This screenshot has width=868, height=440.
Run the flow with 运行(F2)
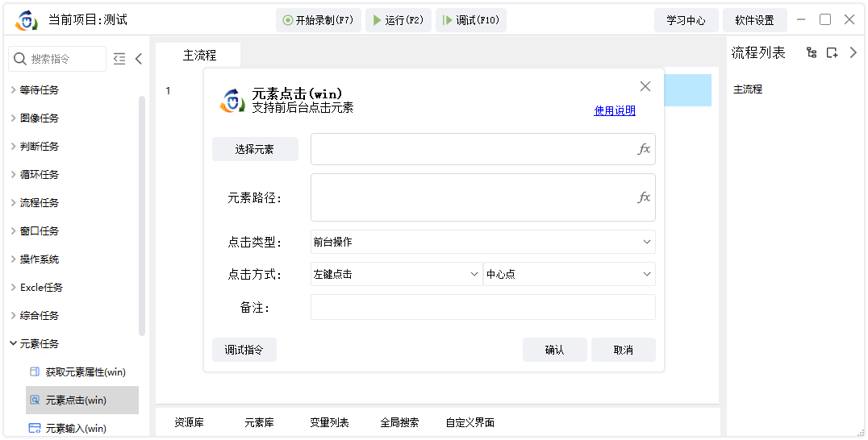(398, 20)
